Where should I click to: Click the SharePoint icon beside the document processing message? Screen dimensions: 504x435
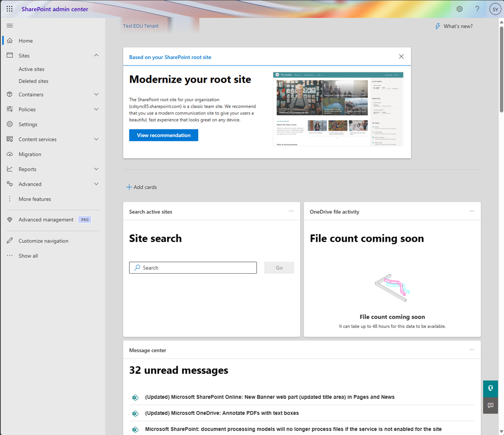click(x=135, y=430)
